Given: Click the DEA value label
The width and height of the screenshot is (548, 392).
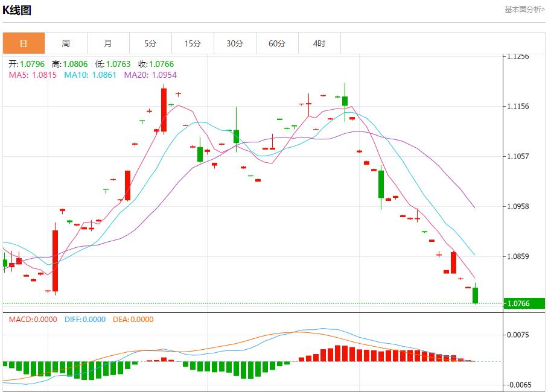Looking at the screenshot, I should pos(132,320).
